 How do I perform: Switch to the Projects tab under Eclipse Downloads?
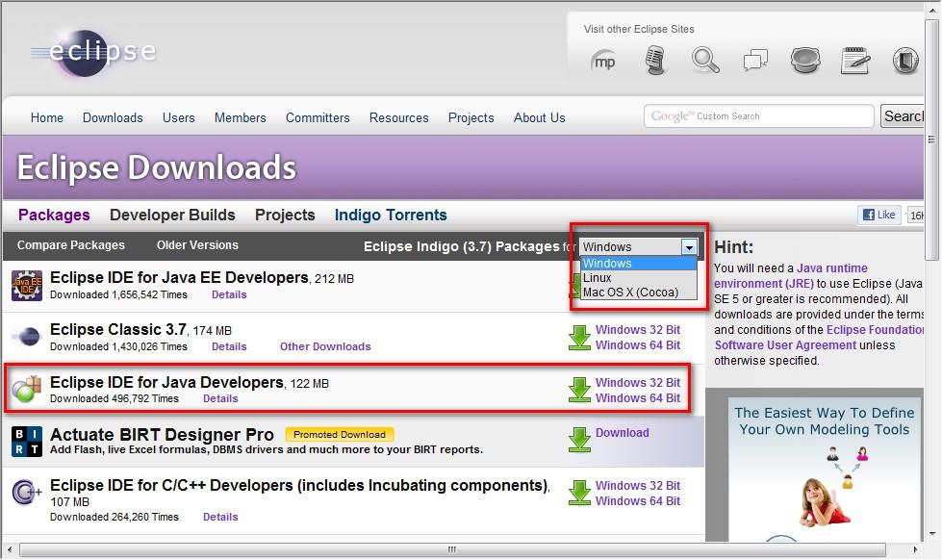pyautogui.click(x=285, y=216)
